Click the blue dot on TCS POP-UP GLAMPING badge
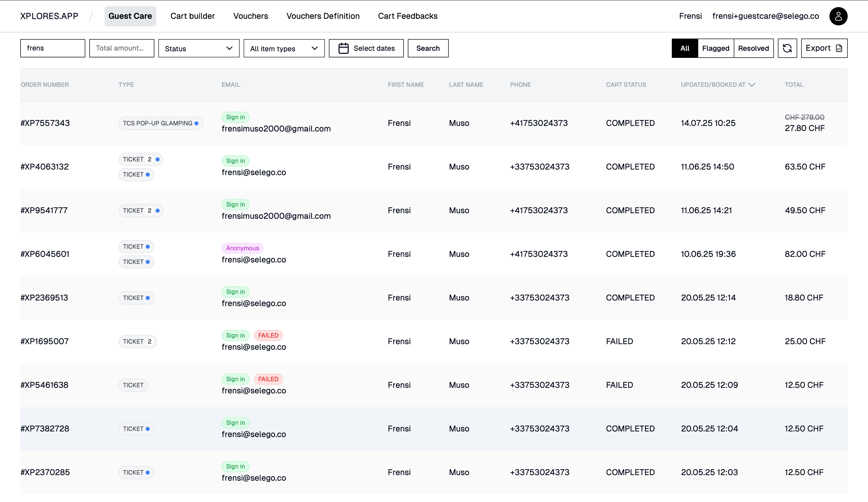This screenshot has height=502, width=868. pyautogui.click(x=197, y=123)
